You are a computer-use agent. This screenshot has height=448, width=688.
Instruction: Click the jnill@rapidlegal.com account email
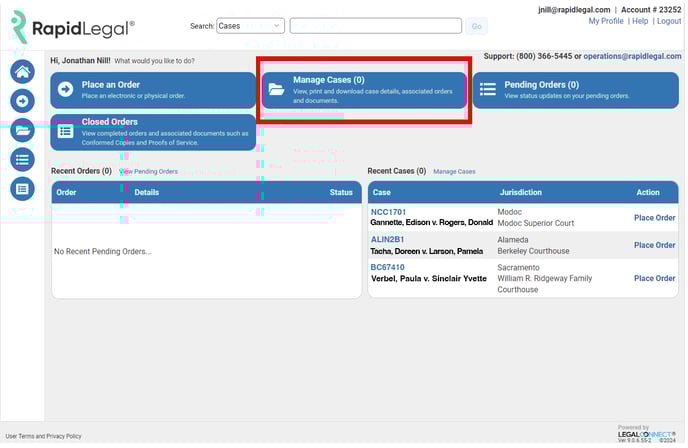point(574,10)
